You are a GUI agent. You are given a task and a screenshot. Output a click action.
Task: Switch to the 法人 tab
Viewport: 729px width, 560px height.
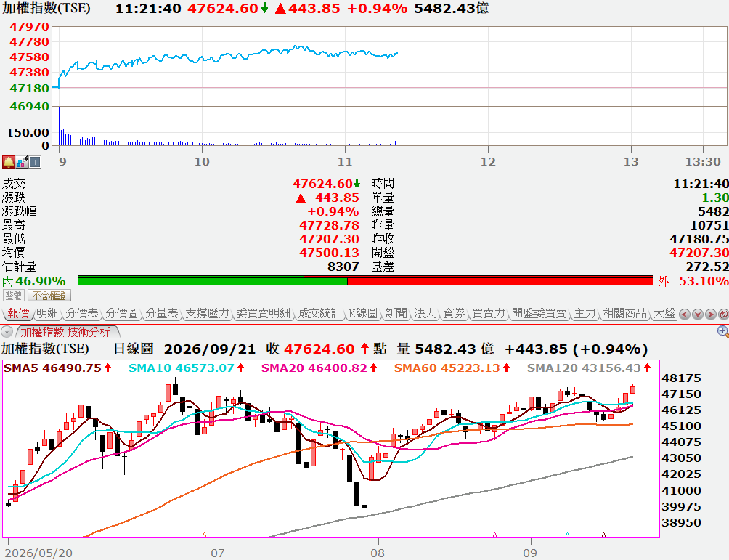(x=425, y=314)
